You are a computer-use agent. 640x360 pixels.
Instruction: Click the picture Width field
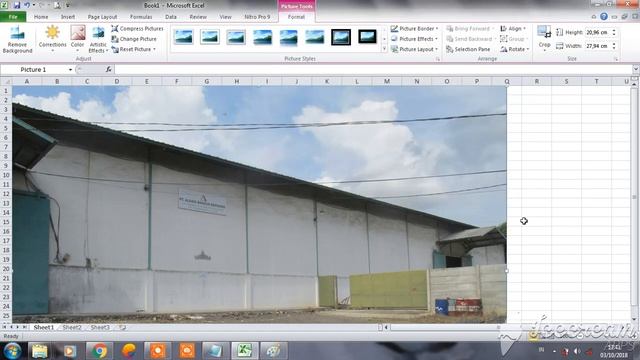(598, 46)
